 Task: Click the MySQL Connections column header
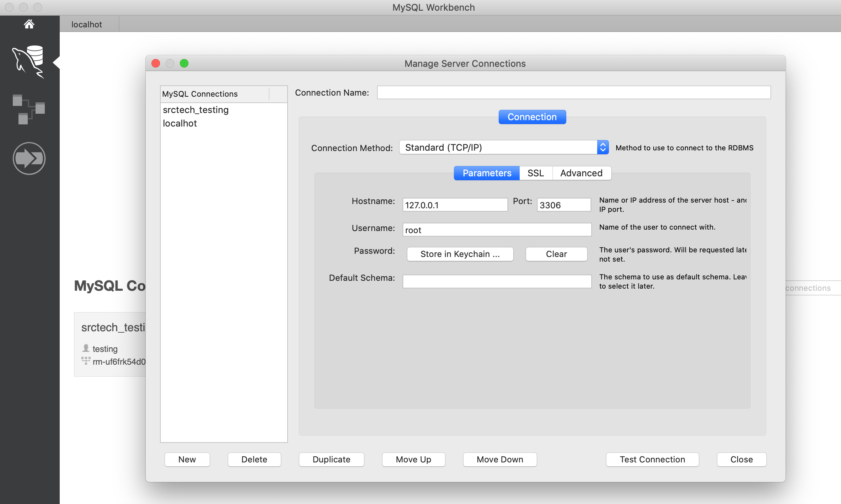pyautogui.click(x=215, y=94)
